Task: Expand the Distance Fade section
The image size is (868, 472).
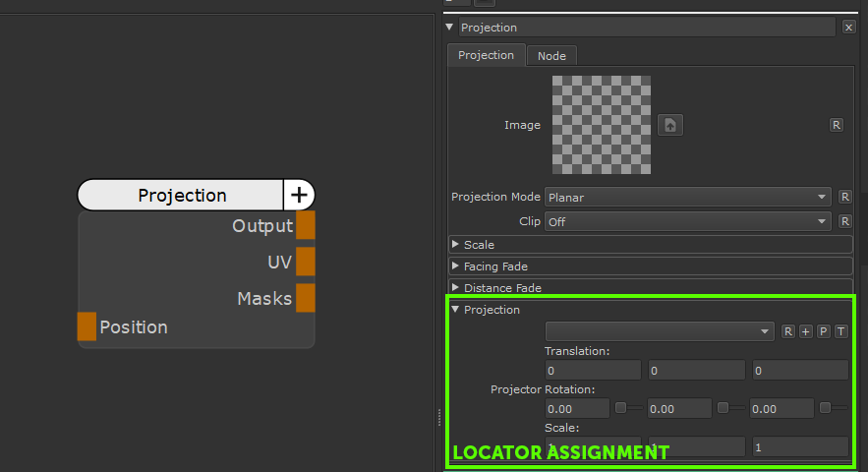Action: click(x=501, y=288)
